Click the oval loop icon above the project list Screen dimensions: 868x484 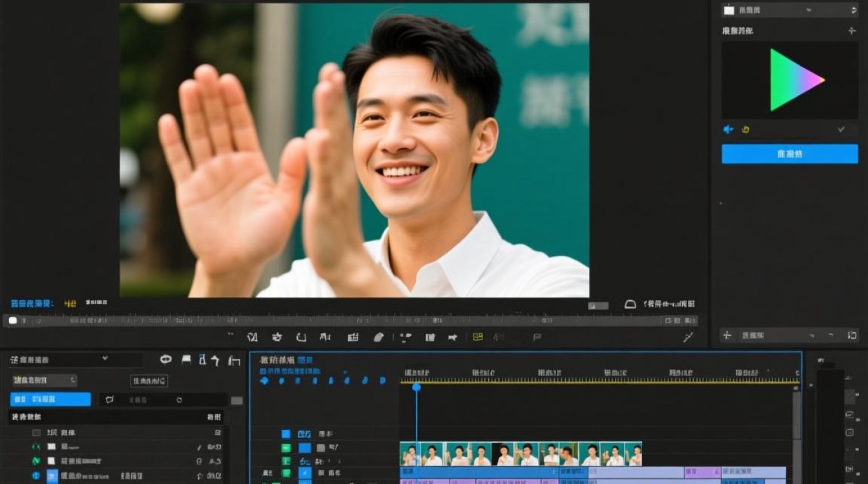pyautogui.click(x=166, y=359)
